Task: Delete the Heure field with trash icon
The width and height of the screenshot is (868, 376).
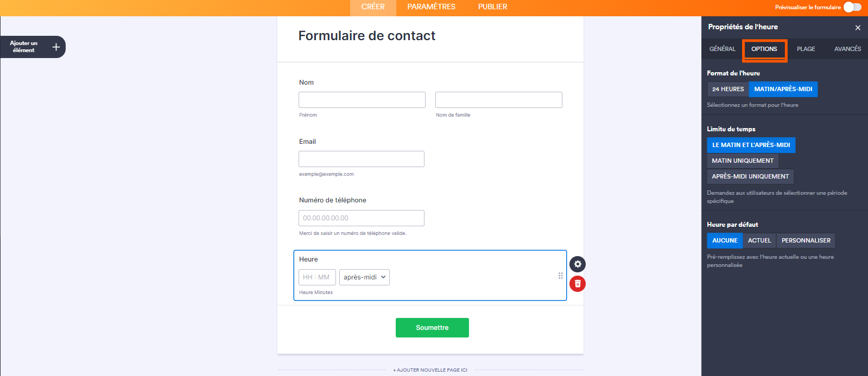Action: click(578, 284)
